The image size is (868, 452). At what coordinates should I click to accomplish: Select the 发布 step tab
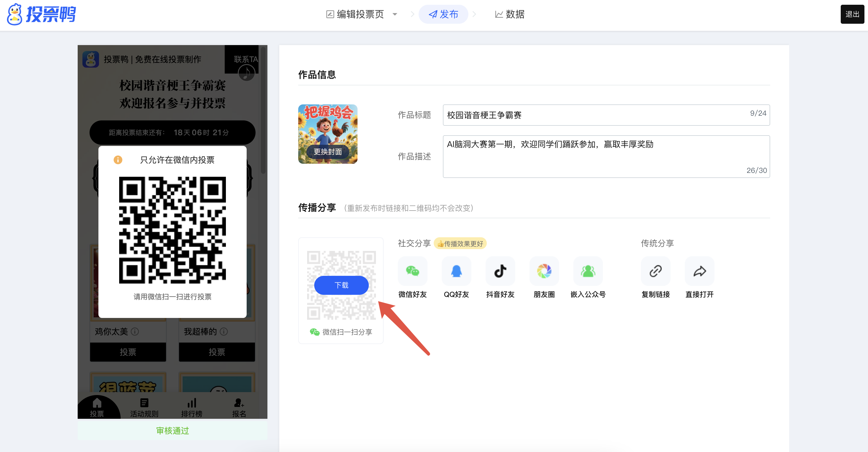(x=443, y=14)
